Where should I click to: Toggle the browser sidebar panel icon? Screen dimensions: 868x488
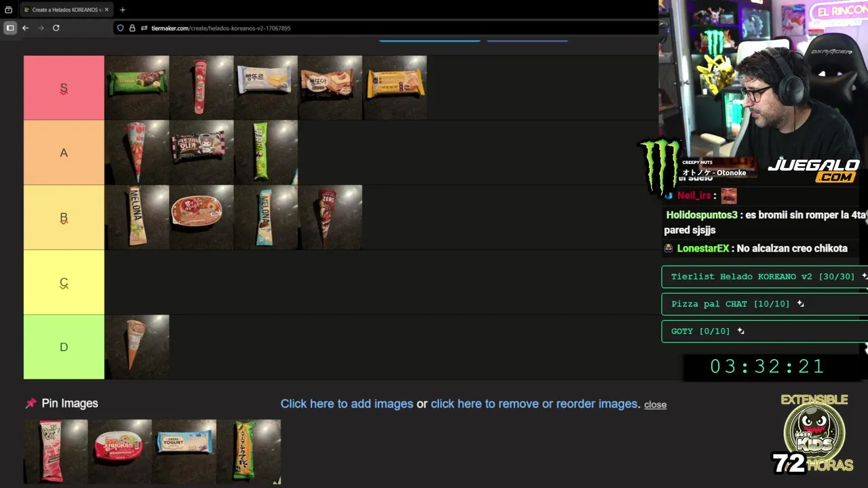point(10,28)
